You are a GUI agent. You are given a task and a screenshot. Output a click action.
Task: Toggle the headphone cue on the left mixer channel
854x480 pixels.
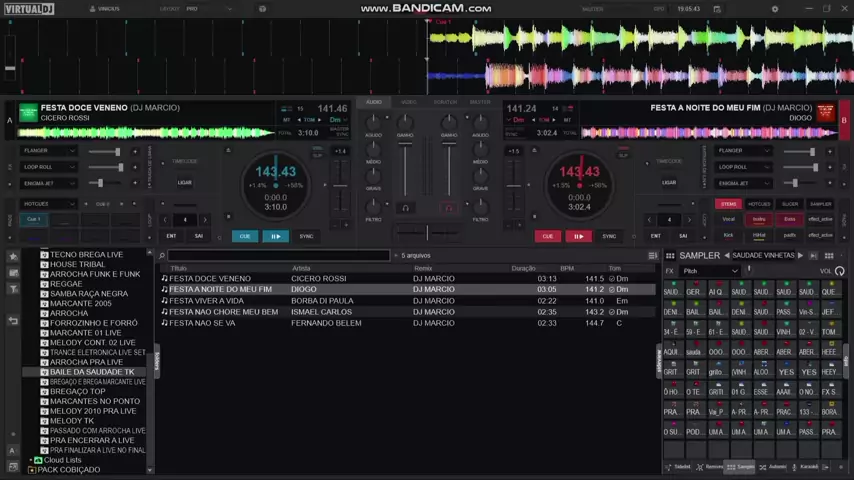405,208
